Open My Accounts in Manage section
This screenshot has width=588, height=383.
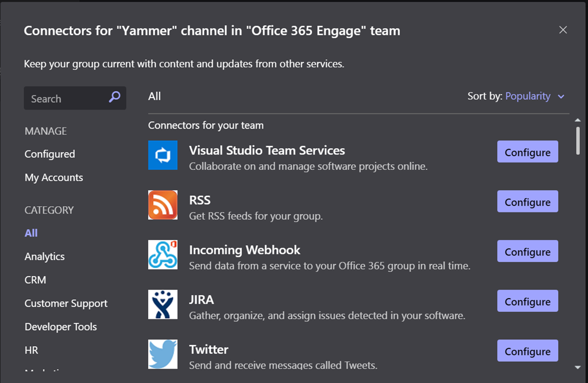click(54, 177)
